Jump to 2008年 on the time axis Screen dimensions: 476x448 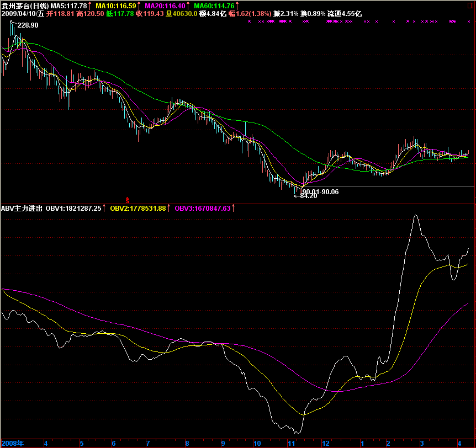(13, 443)
